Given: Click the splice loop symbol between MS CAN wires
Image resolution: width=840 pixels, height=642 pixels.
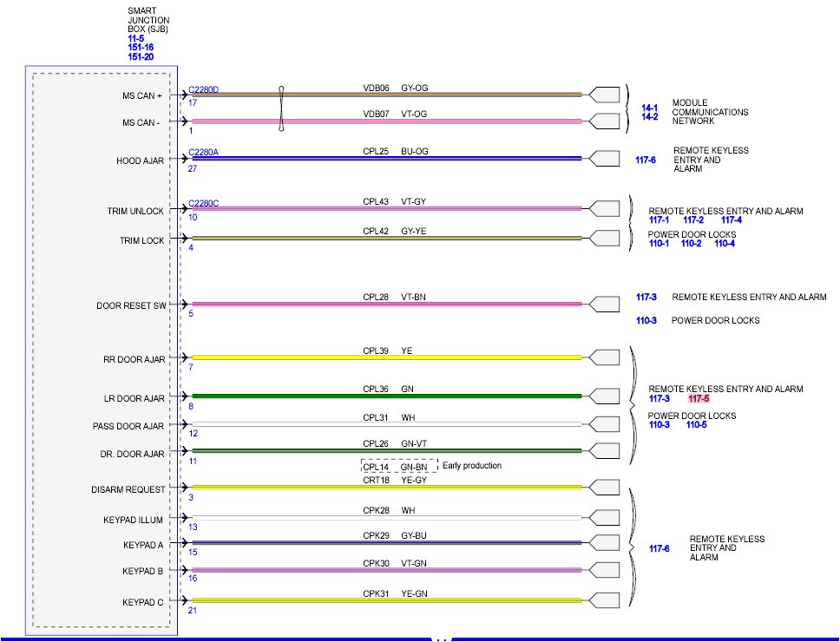Looking at the screenshot, I should tap(281, 108).
